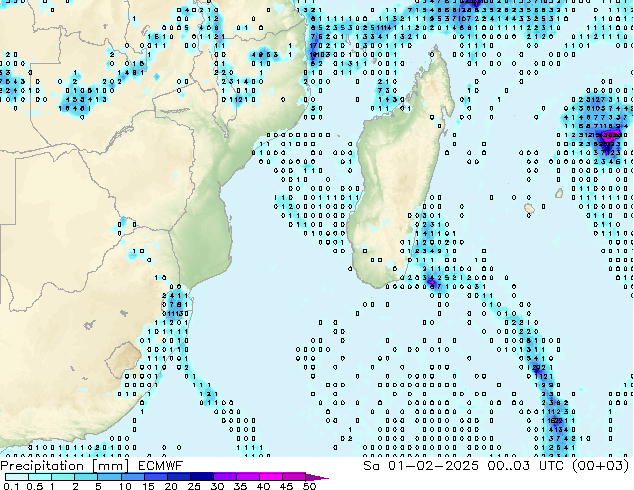Screen dimensions: 634x490
Task: Click the legend label '30'
Action: point(217,486)
